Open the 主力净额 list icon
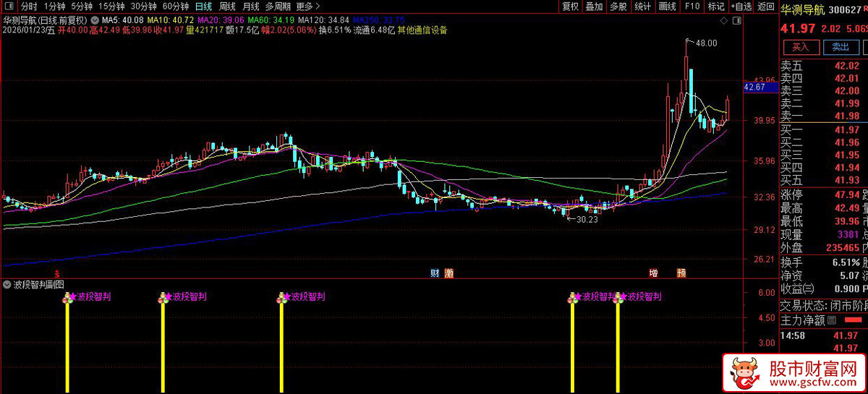Viewport: 868px width, 394px height. tap(832, 320)
